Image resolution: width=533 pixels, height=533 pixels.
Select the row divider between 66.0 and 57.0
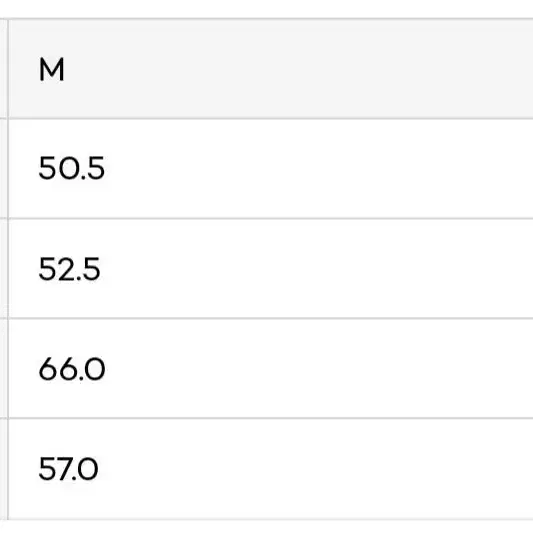tap(271, 418)
